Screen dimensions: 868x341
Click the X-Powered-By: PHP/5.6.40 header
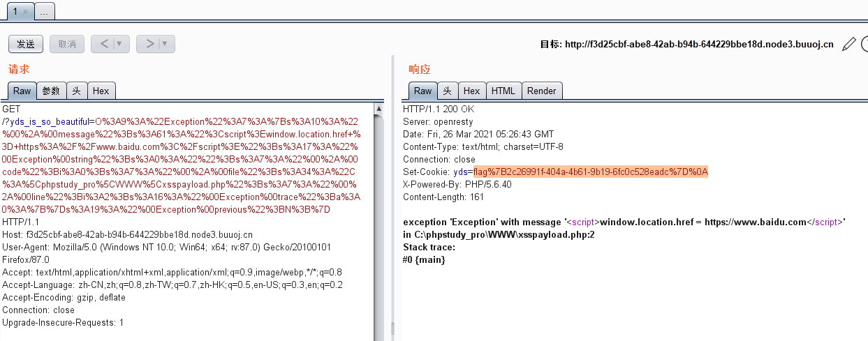(457, 184)
